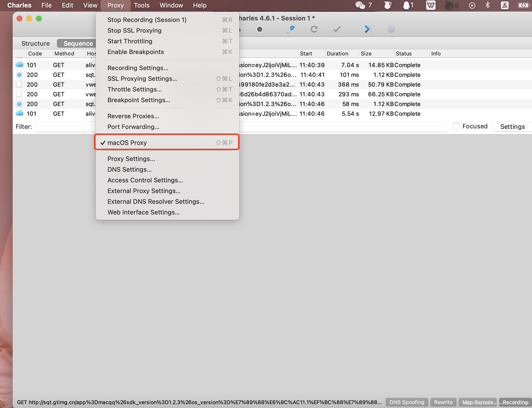
Task: Sort by the Size column header
Action: coord(376,53)
